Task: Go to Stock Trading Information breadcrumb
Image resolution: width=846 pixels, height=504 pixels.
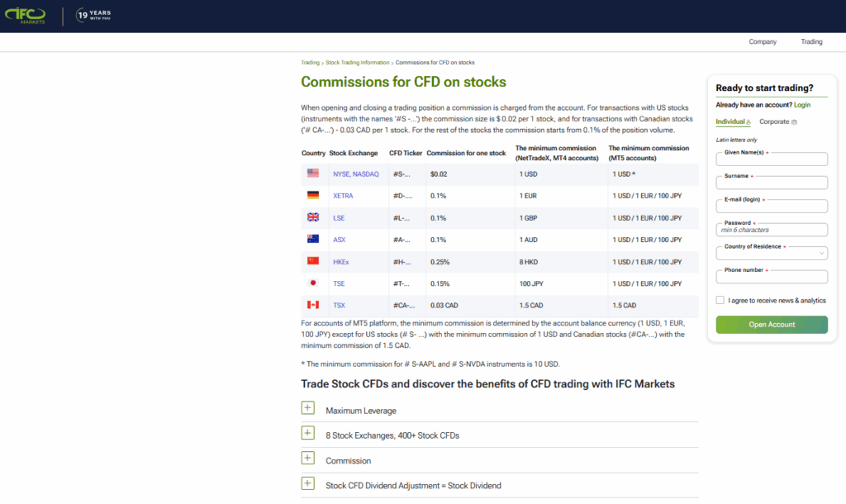Action: (357, 63)
